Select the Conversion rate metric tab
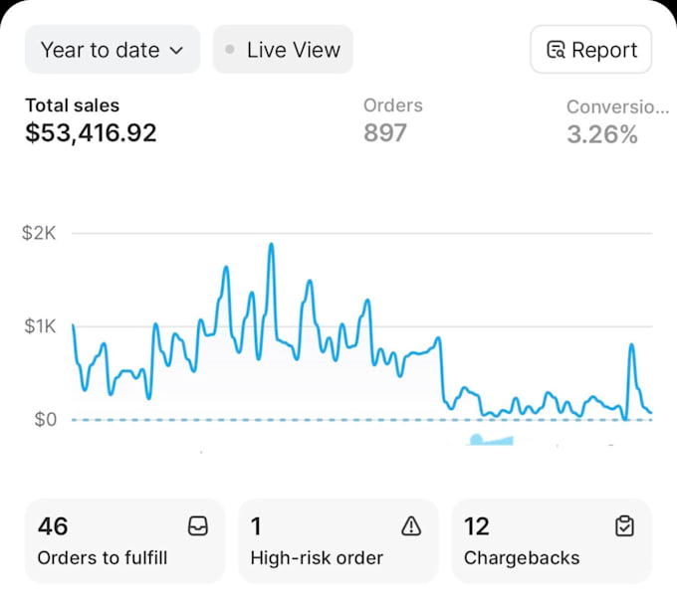 618,121
